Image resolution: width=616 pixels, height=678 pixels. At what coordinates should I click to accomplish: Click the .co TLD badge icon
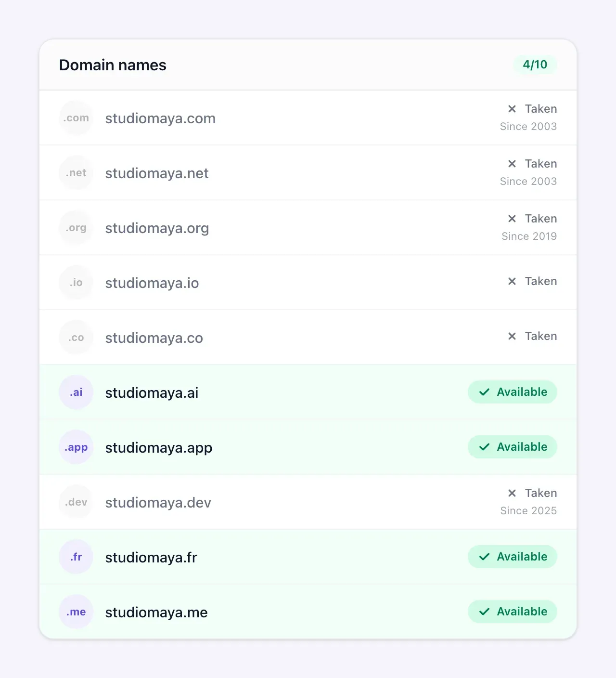pyautogui.click(x=76, y=338)
